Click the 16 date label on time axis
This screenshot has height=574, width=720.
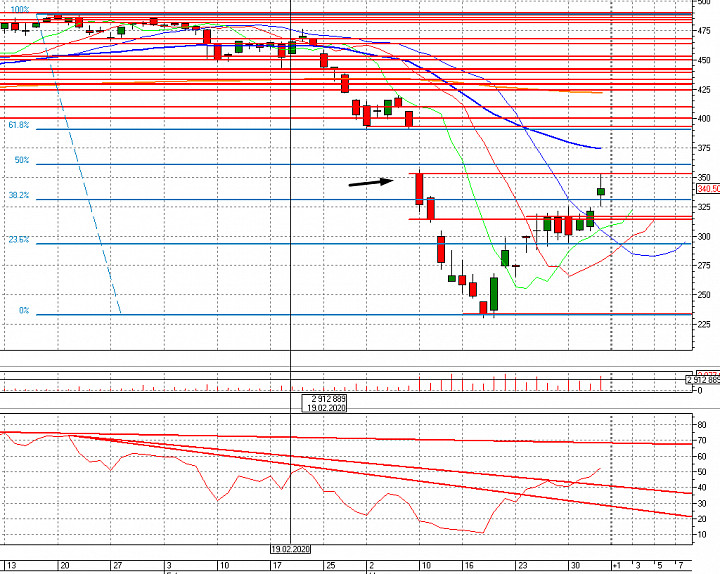(x=469, y=565)
